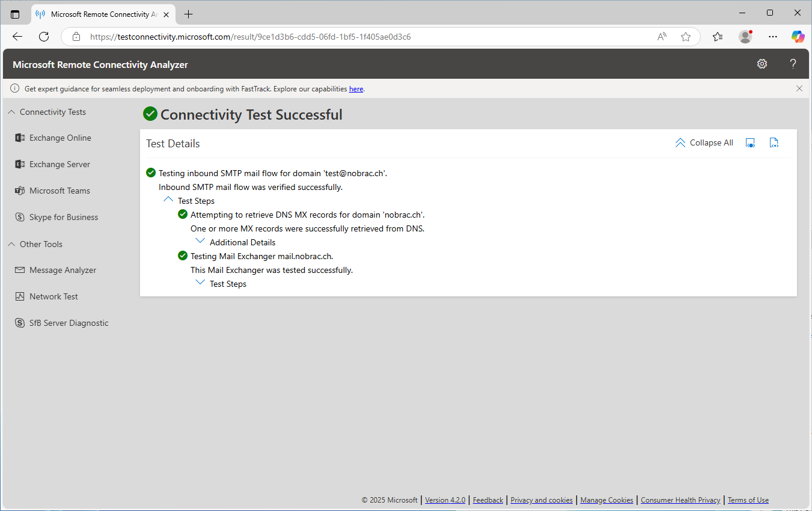
Task: Open the Message Analyzer tool
Action: coord(63,270)
